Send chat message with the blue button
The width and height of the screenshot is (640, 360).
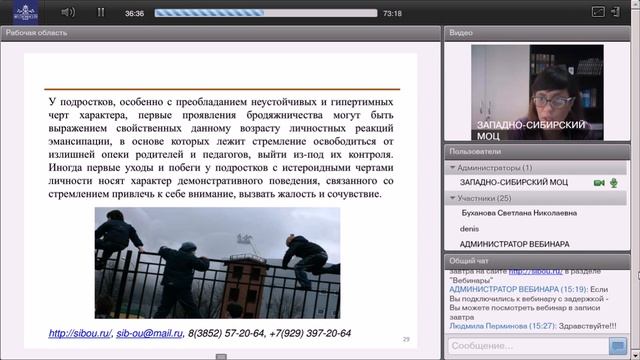point(618,346)
